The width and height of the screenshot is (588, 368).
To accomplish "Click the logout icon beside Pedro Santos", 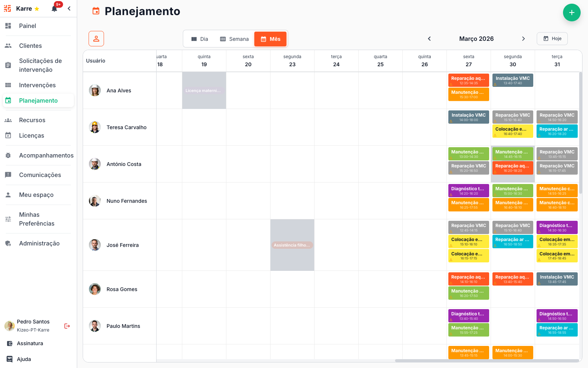I will point(67,326).
